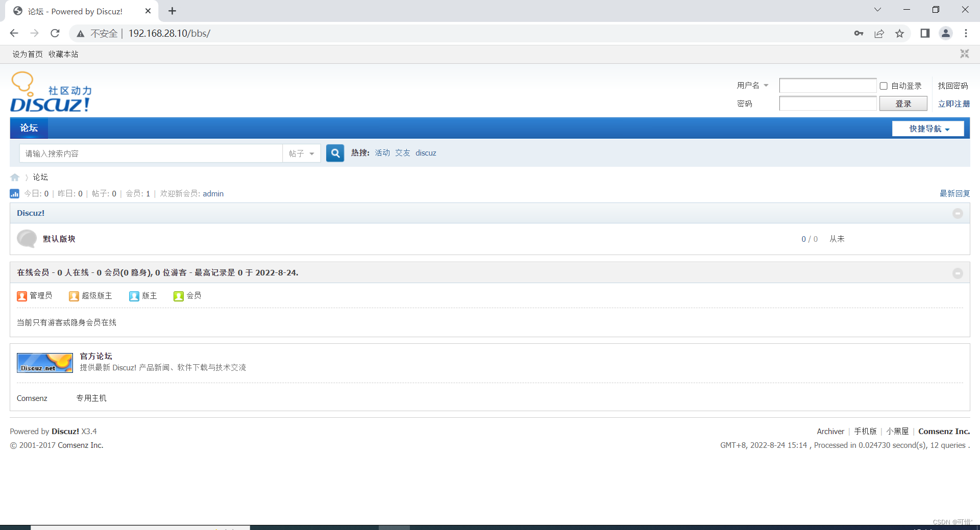Click the default board speech bubble icon

[27, 239]
